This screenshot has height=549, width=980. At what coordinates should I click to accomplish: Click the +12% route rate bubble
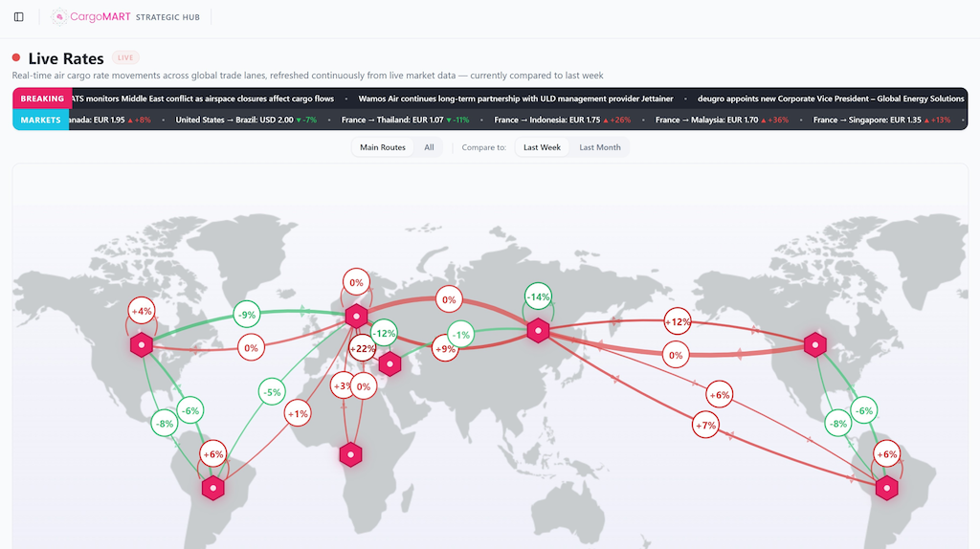[678, 322]
